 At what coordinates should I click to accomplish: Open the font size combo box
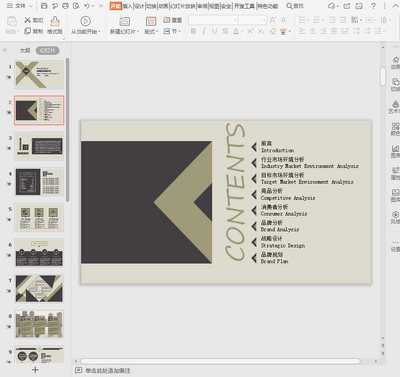(x=252, y=20)
